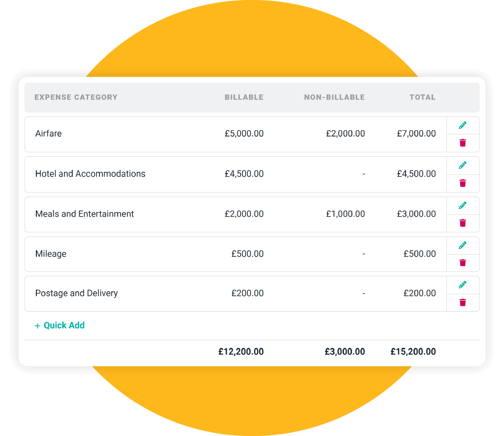Screen dimensions: 504x436
Task: Select the £15,200.00 grand total
Action: tap(413, 352)
